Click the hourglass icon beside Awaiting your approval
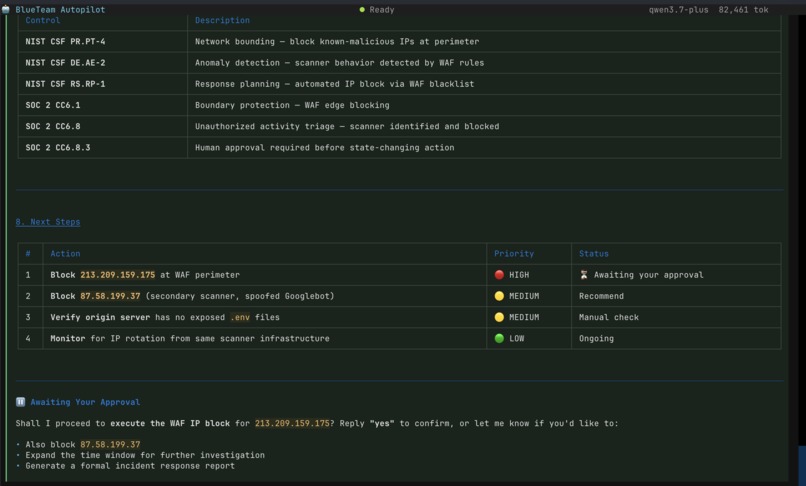The height and width of the screenshot is (486, 806). pos(583,275)
